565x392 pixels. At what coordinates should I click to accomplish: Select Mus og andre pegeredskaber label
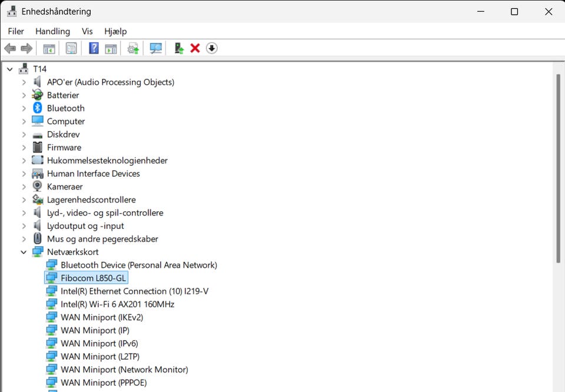click(102, 239)
